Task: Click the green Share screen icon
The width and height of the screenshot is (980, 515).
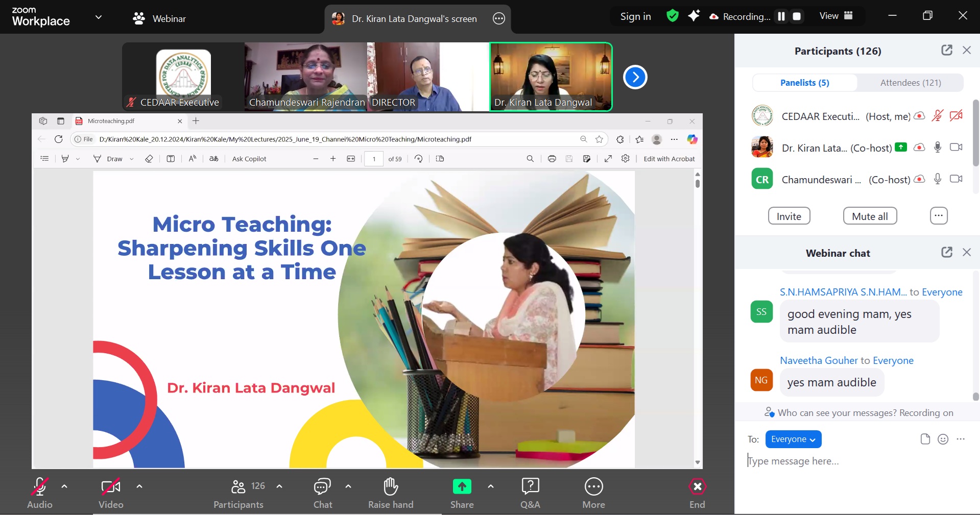Action: pyautogui.click(x=462, y=487)
